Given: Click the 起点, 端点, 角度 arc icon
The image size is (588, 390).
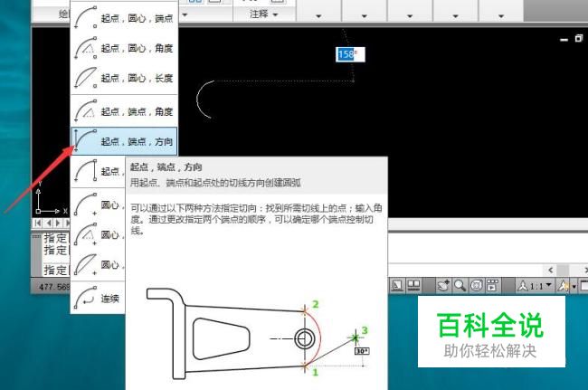Looking at the screenshot, I should [86, 111].
